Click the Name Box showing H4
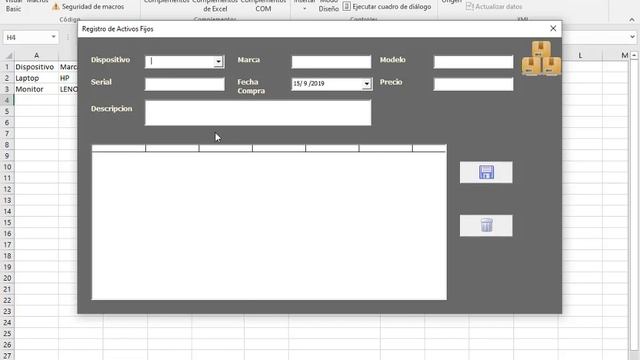Screen dimensions: 640x360 coord(27,37)
